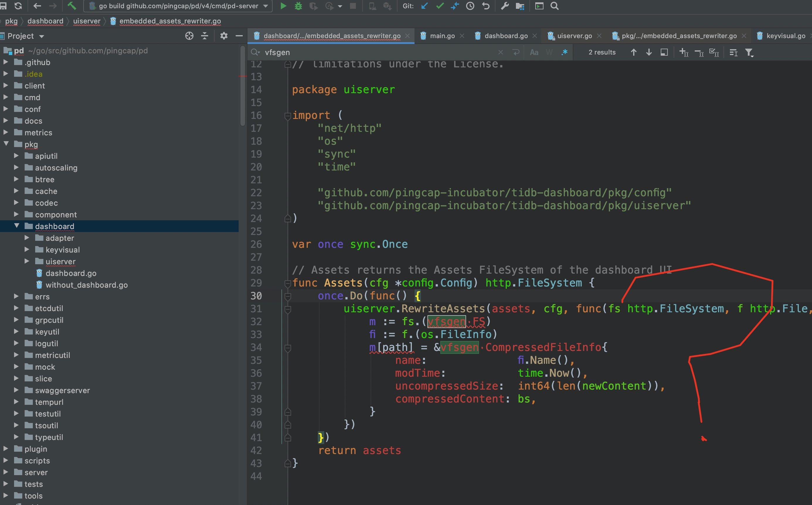Click the uiserver breadcrumb
This screenshot has width=812, height=505.
[86, 21]
